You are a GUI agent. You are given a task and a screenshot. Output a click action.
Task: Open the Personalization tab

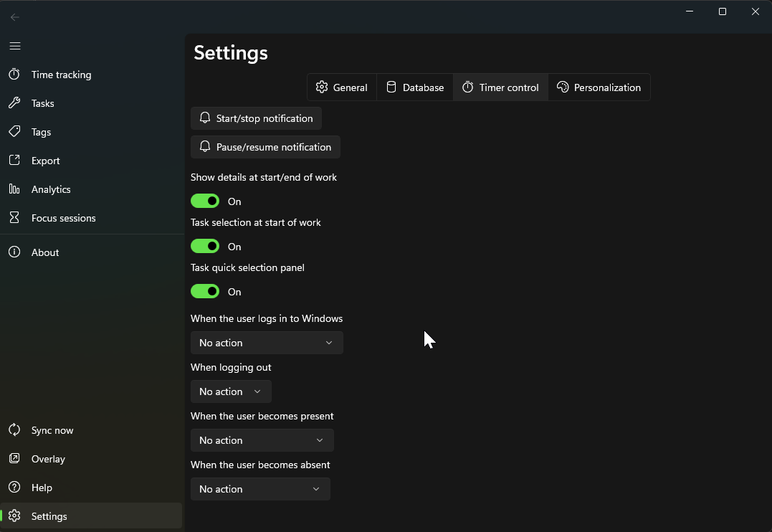599,87
